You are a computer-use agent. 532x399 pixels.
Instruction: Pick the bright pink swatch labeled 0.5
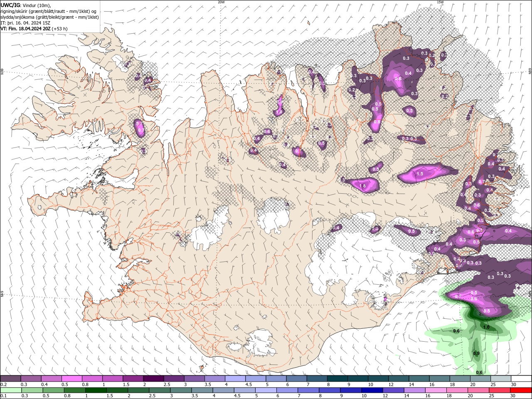[x=71, y=379]
